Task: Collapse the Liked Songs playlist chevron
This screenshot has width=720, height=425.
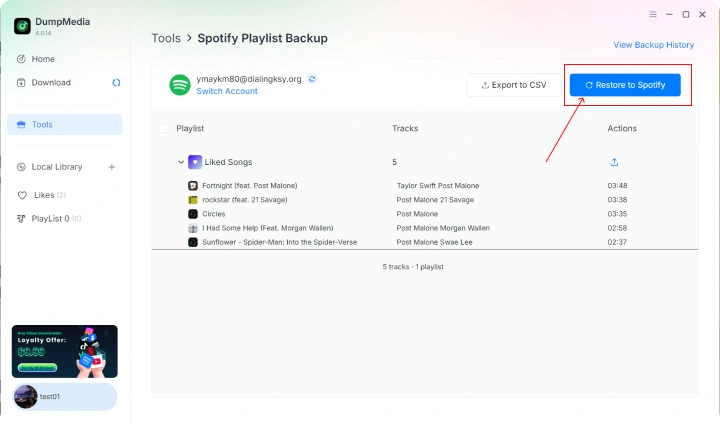Action: coord(181,162)
